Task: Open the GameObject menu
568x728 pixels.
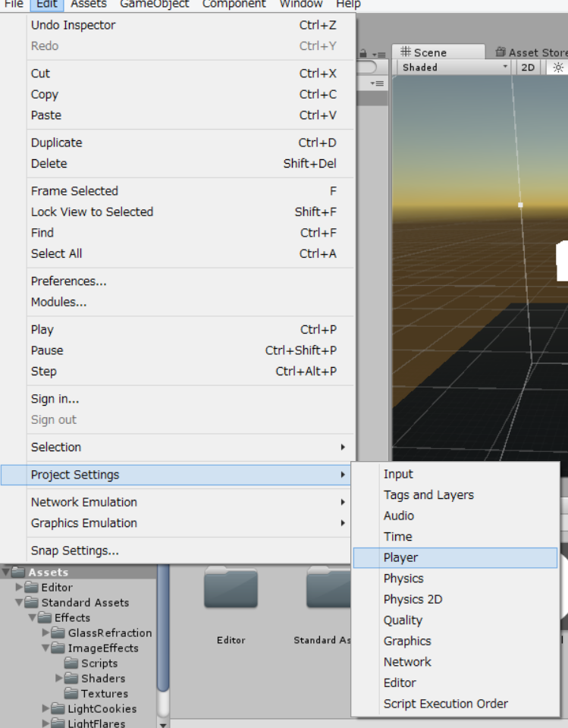Action: pyautogui.click(x=154, y=5)
